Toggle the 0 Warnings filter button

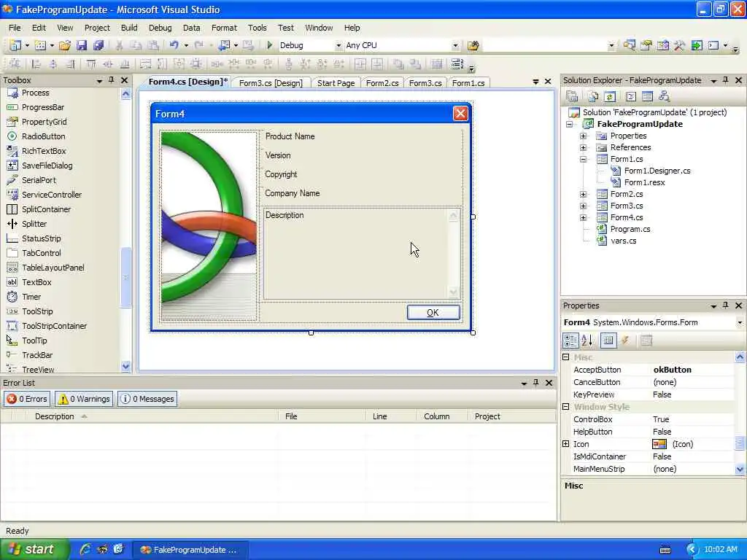84,399
